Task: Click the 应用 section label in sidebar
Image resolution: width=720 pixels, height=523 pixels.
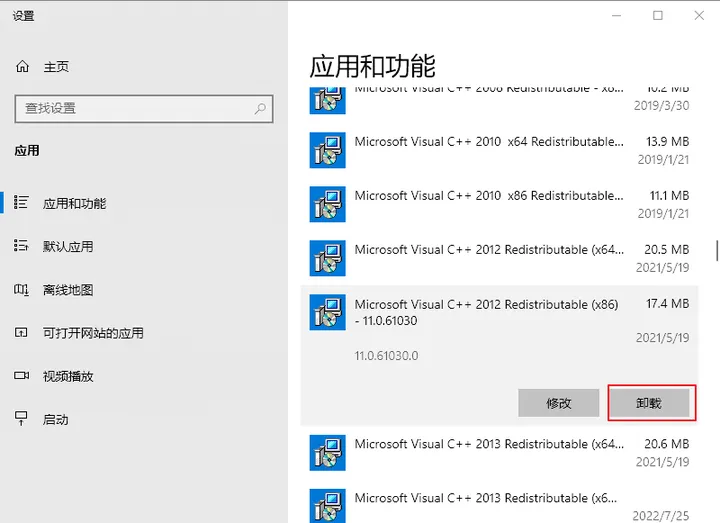Action: [x=27, y=151]
